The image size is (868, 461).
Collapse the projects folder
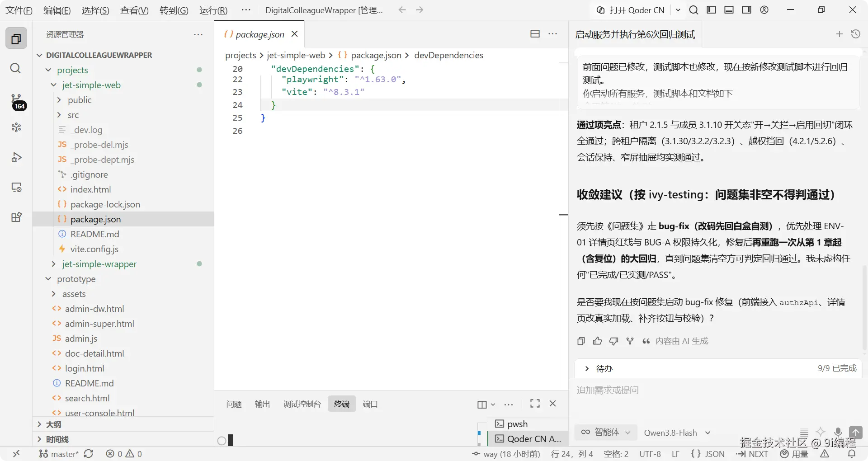pyautogui.click(x=48, y=70)
